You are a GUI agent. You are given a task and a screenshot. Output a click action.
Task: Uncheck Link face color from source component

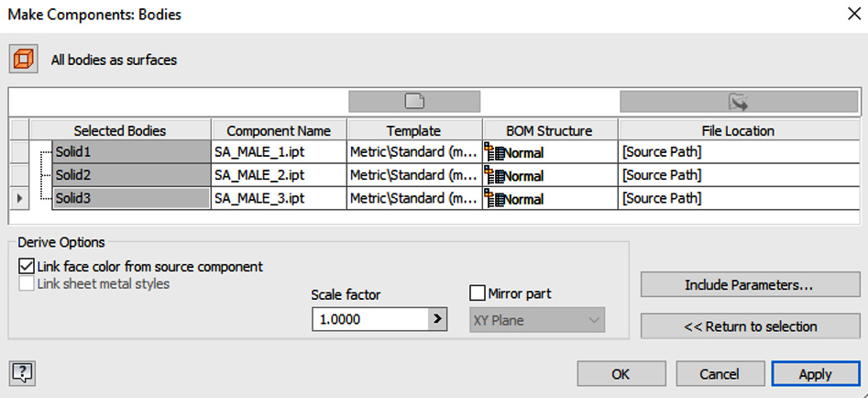(x=26, y=266)
